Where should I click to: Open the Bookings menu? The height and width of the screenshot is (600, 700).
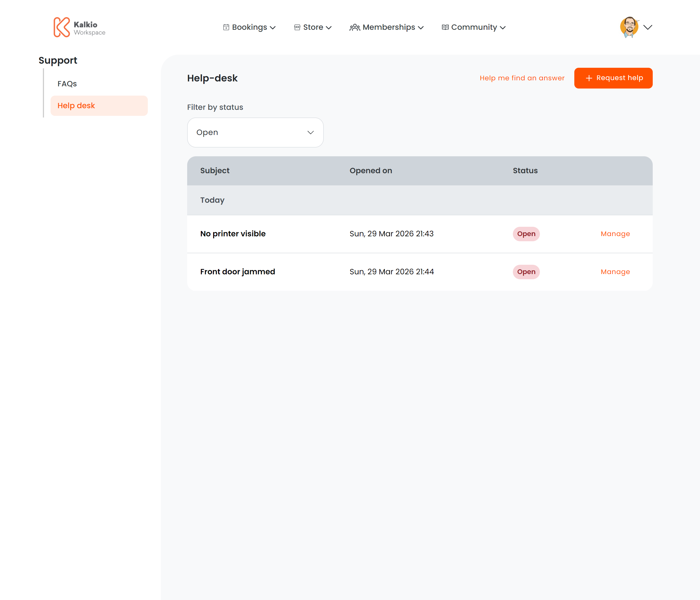click(249, 27)
